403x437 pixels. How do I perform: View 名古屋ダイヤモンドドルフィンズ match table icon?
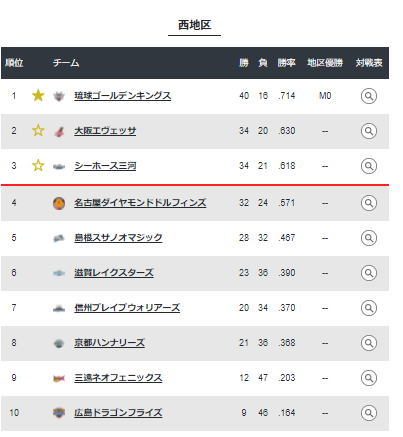369,203
